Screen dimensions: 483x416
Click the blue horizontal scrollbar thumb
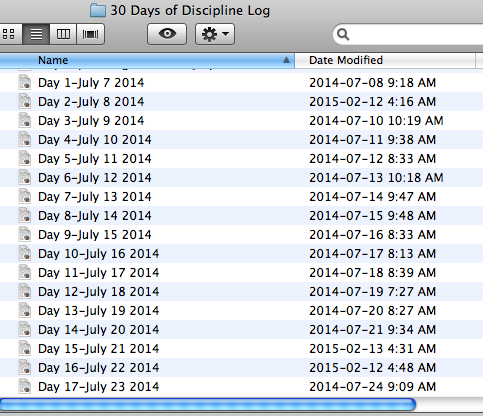[208, 404]
